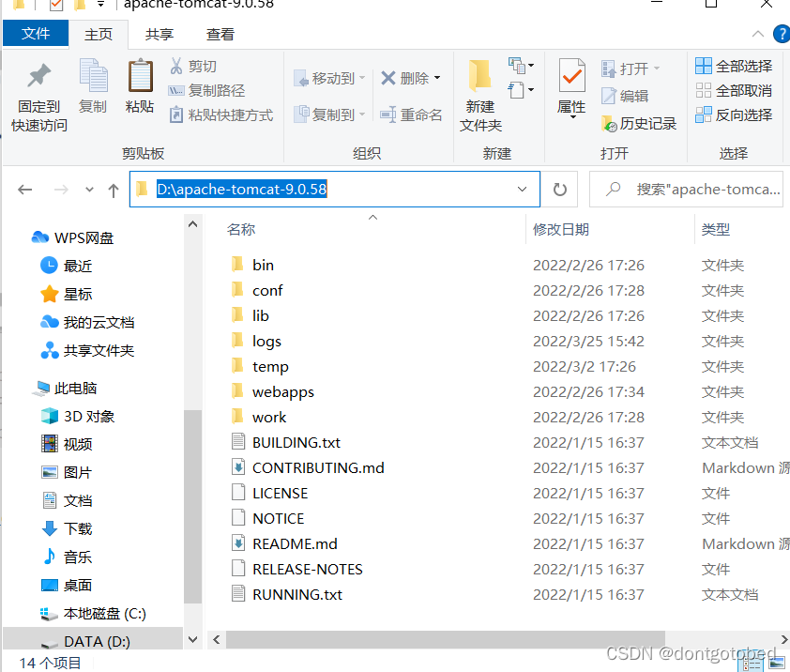
Task: Click the Copy icon in the ribbon
Action: [93, 76]
